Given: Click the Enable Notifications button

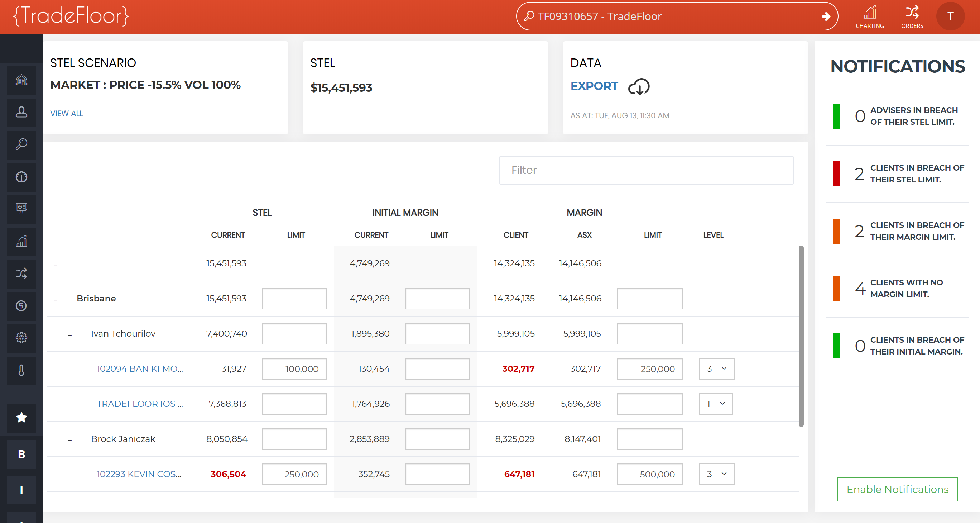Looking at the screenshot, I should [x=898, y=489].
